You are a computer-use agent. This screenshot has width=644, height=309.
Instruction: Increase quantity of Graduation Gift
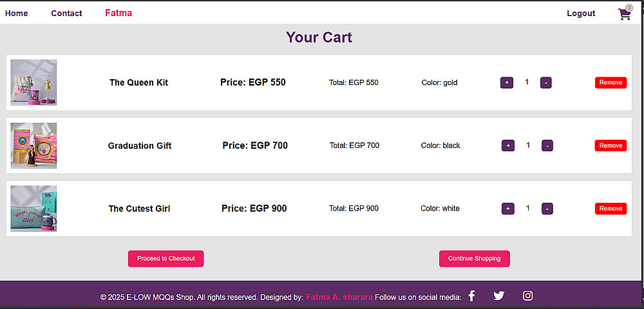[x=508, y=145]
